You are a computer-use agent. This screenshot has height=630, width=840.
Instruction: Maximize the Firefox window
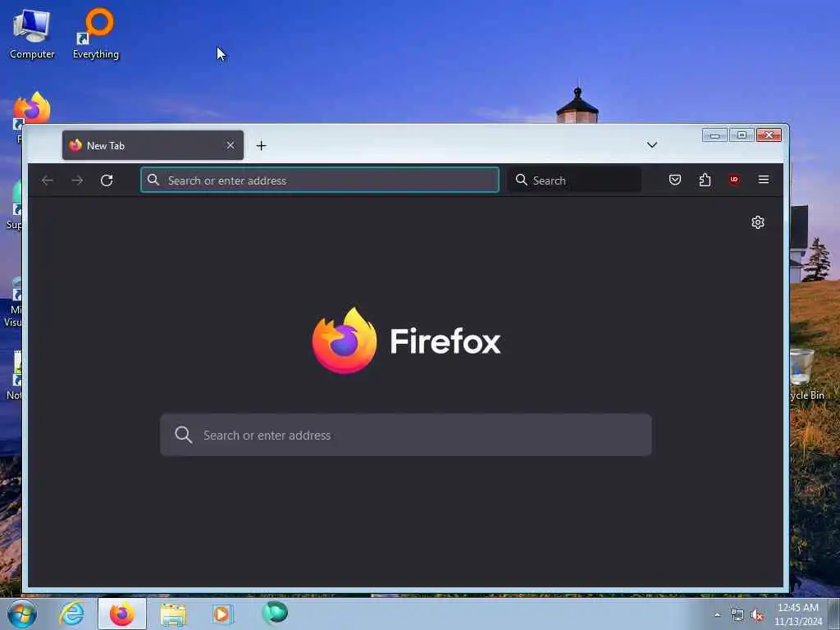[x=742, y=135]
